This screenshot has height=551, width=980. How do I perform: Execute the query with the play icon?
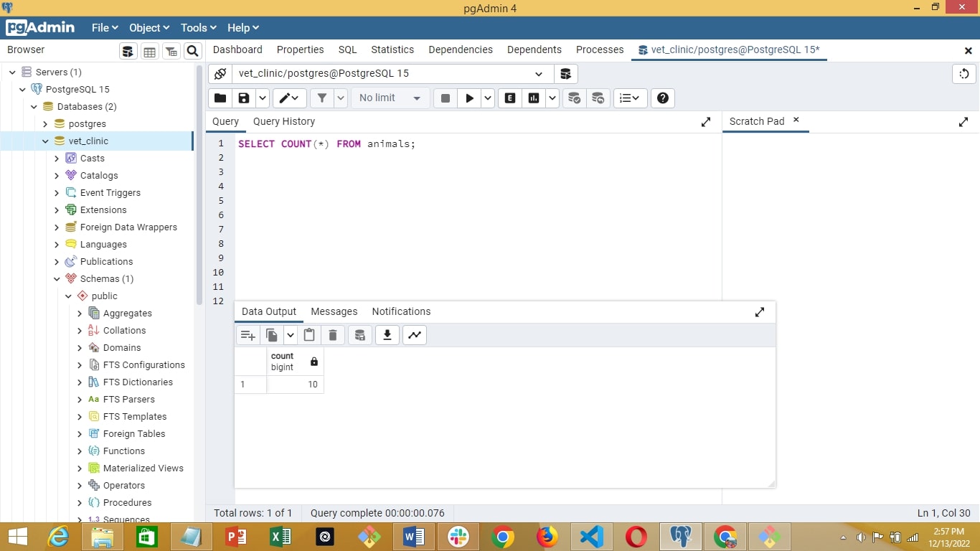(469, 98)
